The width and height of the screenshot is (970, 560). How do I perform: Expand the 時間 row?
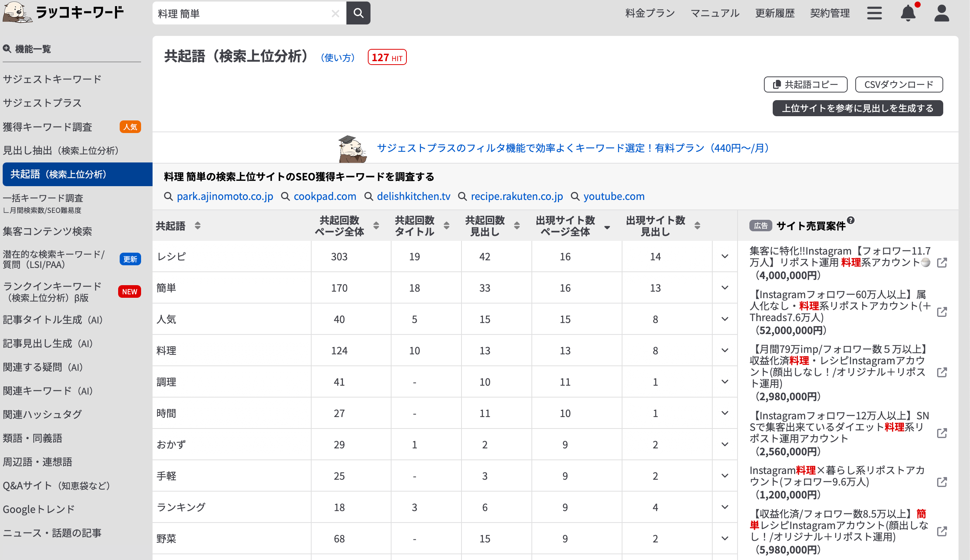click(x=725, y=413)
